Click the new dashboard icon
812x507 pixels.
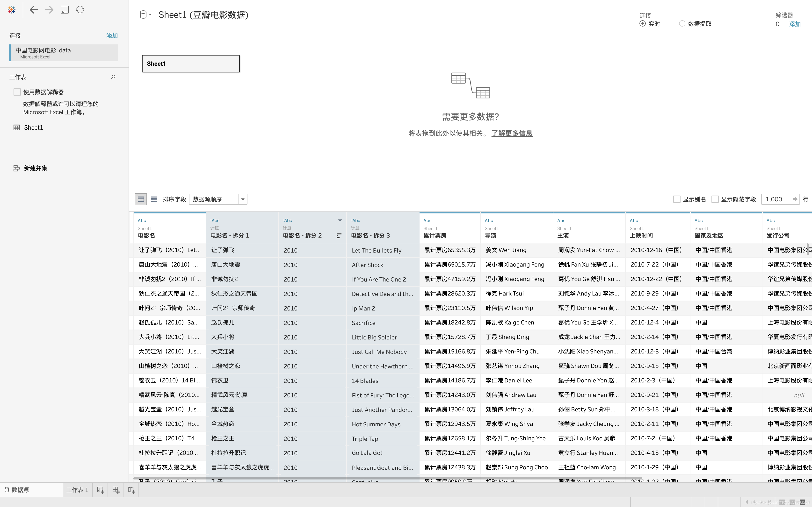[116, 490]
